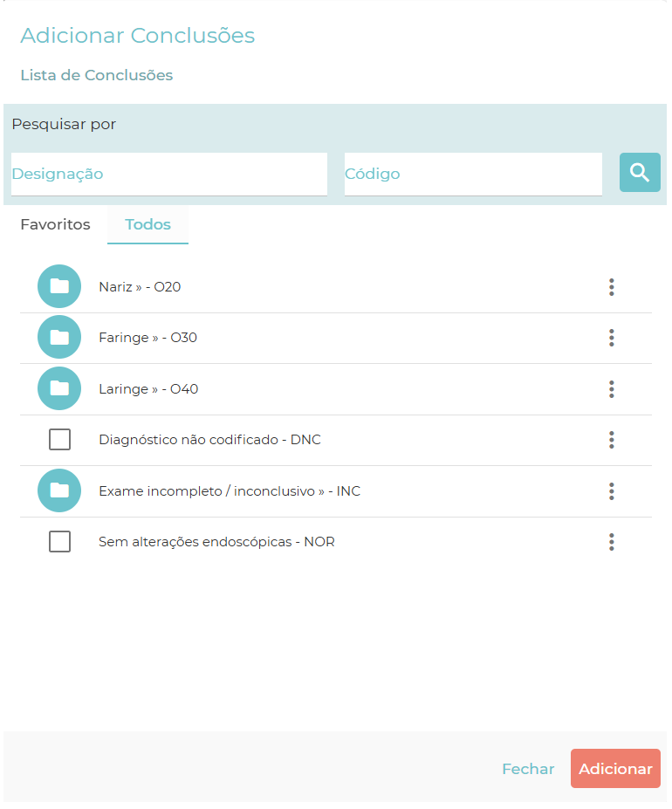Open the Nariz folder icon
The image size is (672, 809).
59,286
